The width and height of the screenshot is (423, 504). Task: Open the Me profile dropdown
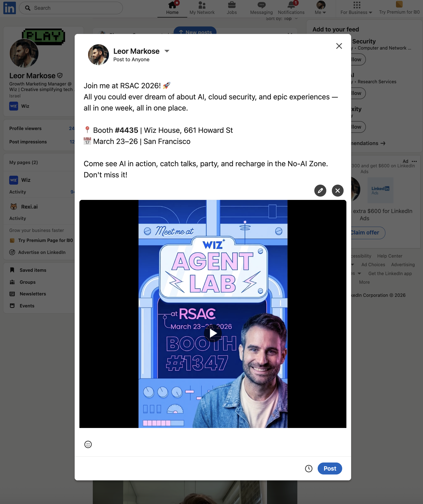[320, 8]
